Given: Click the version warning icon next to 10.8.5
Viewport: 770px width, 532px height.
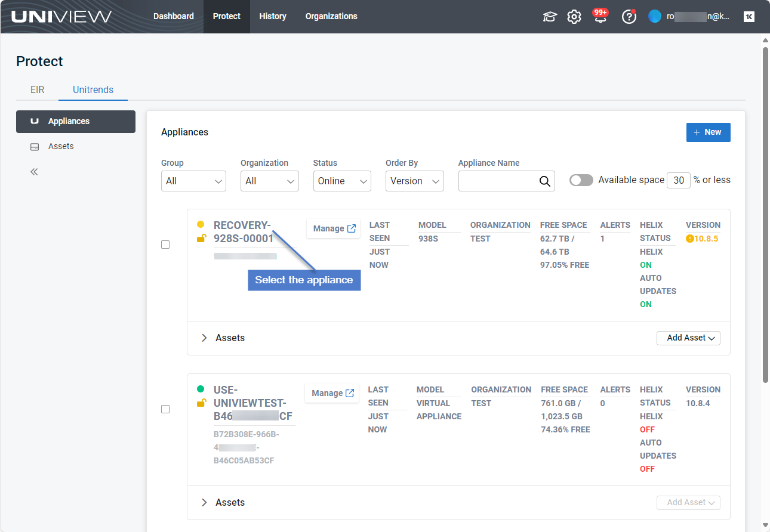Looking at the screenshot, I should pyautogui.click(x=690, y=239).
